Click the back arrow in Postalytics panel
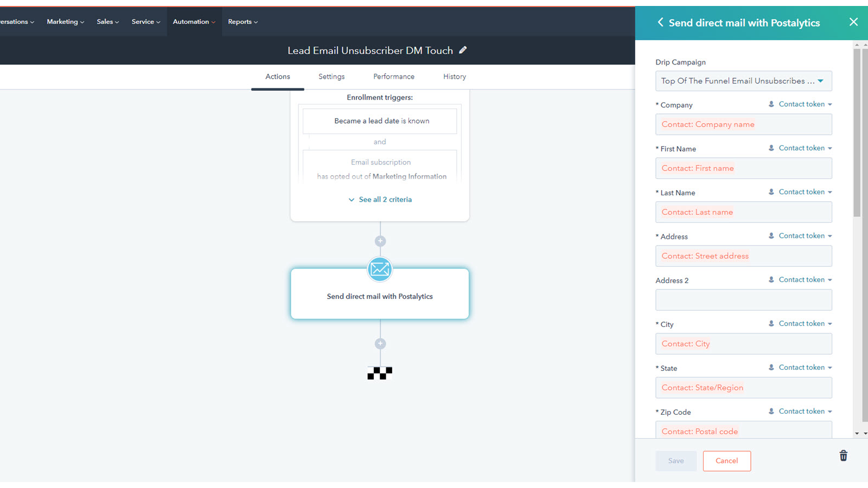The width and height of the screenshot is (868, 488). click(x=660, y=22)
